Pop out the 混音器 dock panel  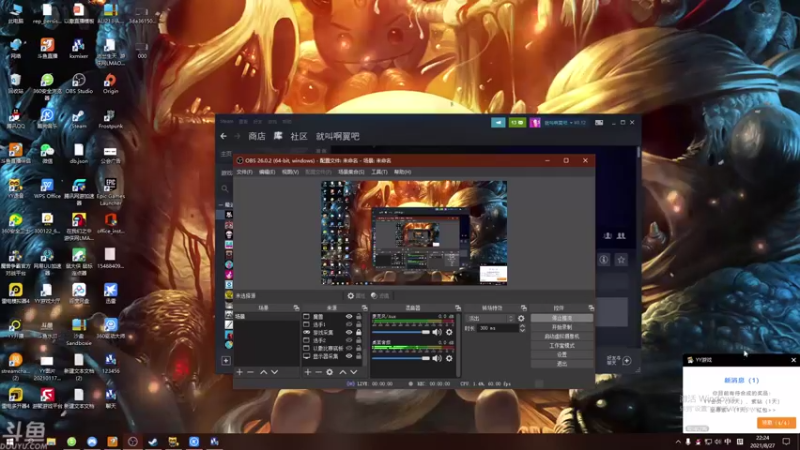(458, 308)
